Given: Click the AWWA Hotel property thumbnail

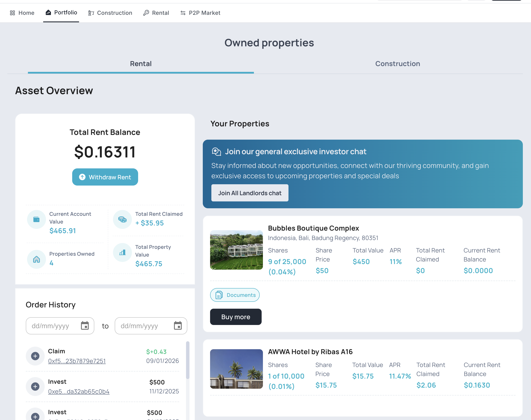Looking at the screenshot, I should [x=236, y=369].
